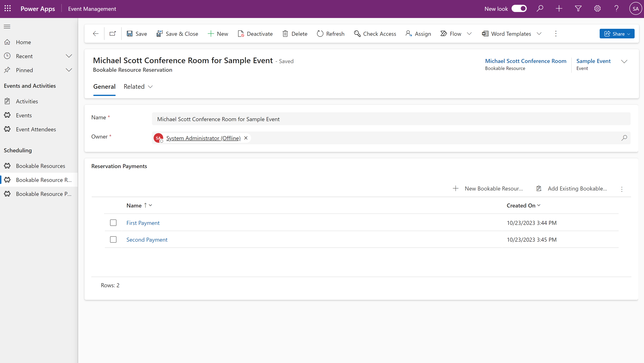
Task: Check the First Payment row checkbox
Action: [113, 223]
